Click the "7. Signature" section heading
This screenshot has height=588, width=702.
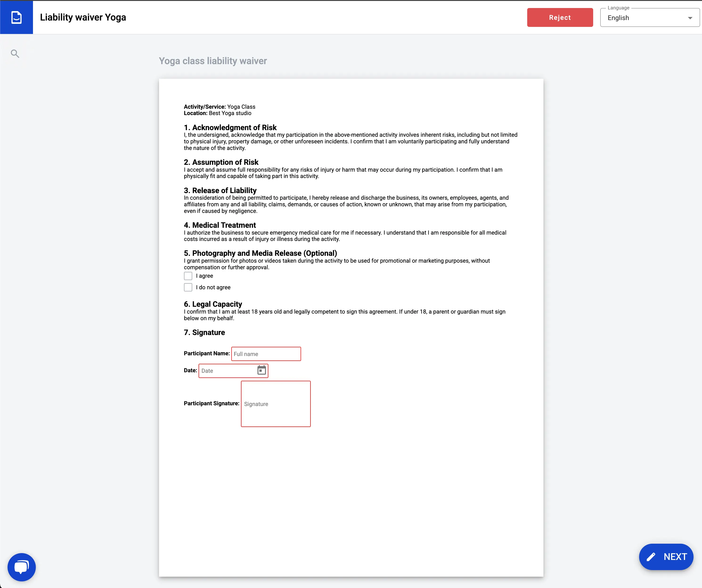click(204, 332)
